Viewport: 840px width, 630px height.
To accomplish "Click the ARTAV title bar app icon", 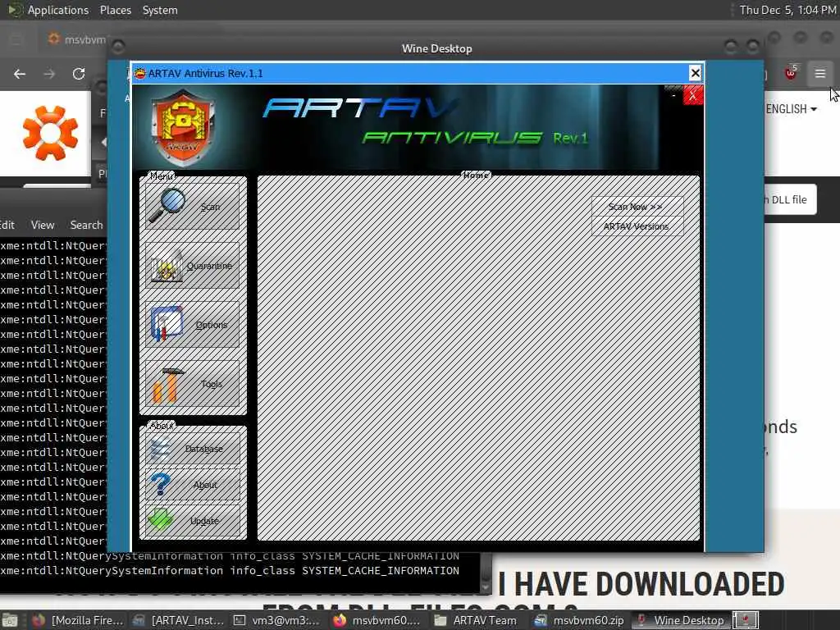I will pos(139,73).
